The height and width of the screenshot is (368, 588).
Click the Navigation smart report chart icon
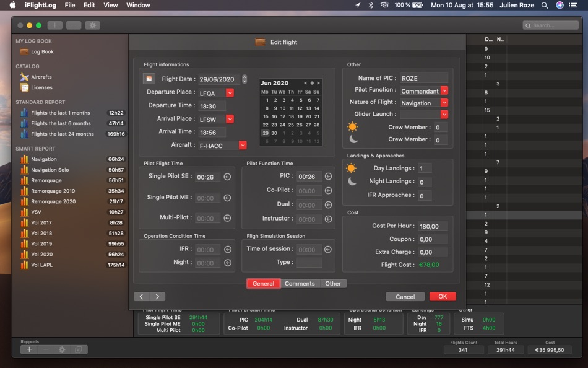(24, 159)
